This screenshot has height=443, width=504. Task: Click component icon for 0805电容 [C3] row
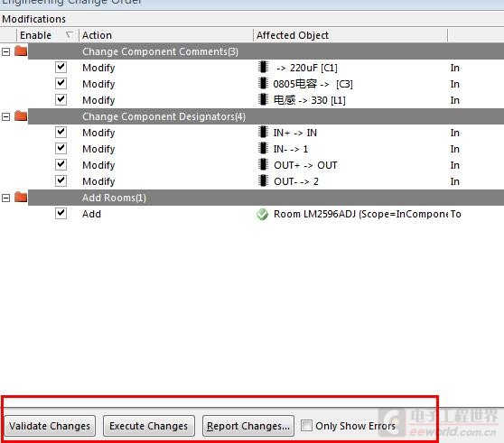(x=263, y=84)
